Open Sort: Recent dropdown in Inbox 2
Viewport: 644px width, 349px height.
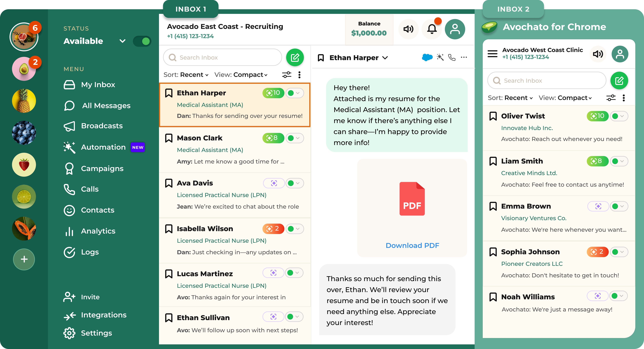pyautogui.click(x=510, y=98)
